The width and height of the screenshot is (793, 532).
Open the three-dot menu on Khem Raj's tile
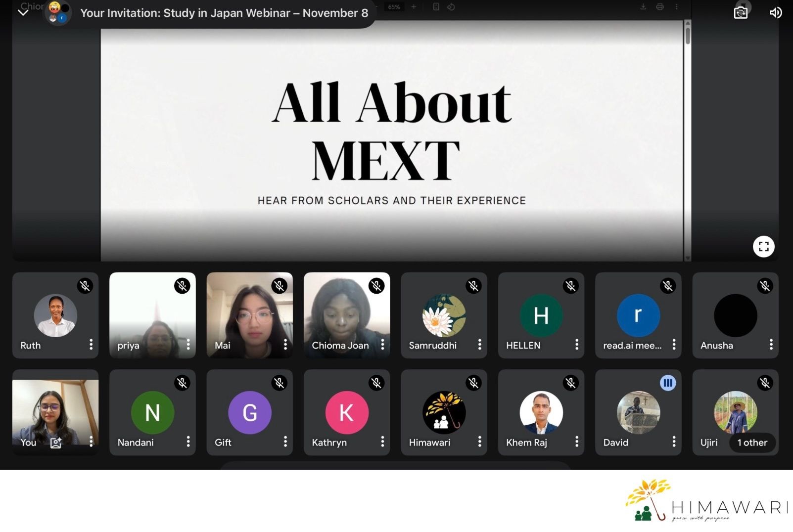pyautogui.click(x=577, y=442)
